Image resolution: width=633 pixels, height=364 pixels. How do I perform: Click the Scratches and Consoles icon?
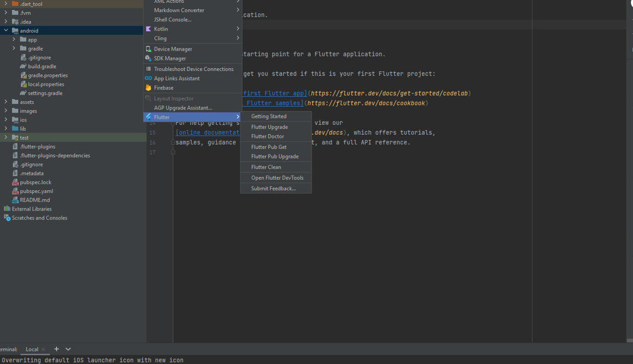click(x=7, y=218)
